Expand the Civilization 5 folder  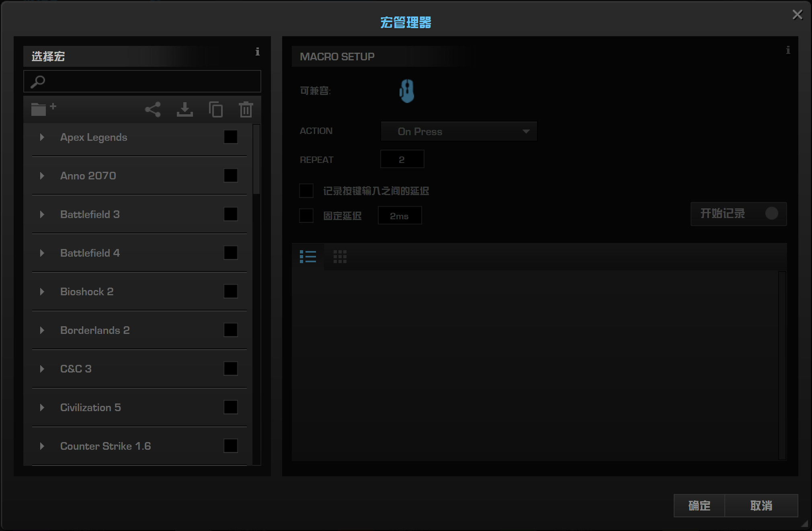[42, 408]
